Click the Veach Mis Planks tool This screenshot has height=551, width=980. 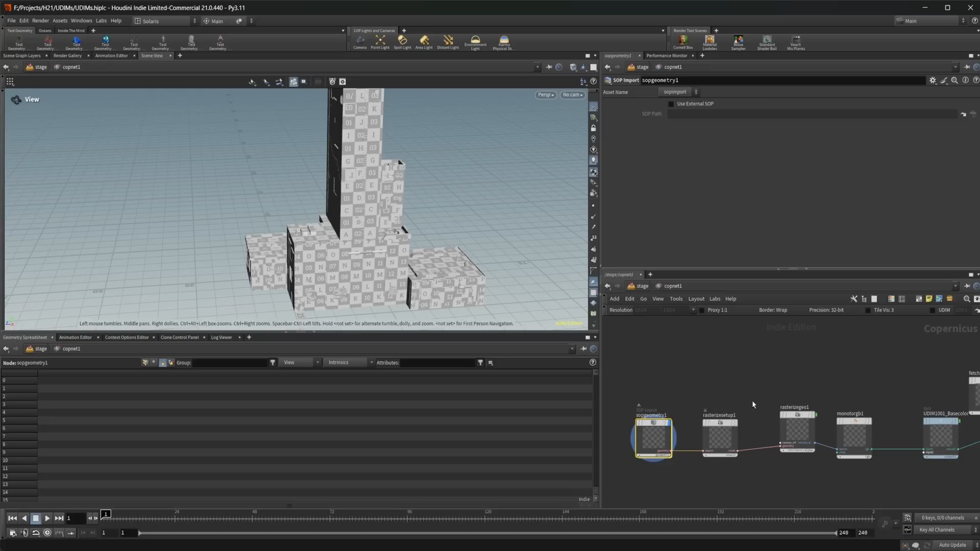click(x=796, y=43)
